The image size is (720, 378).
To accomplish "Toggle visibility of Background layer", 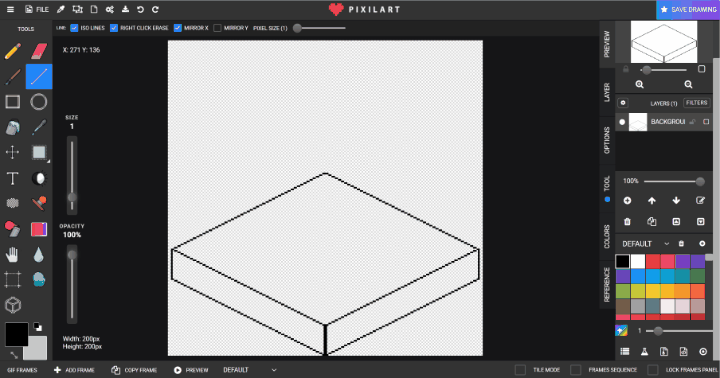I will 622,122.
